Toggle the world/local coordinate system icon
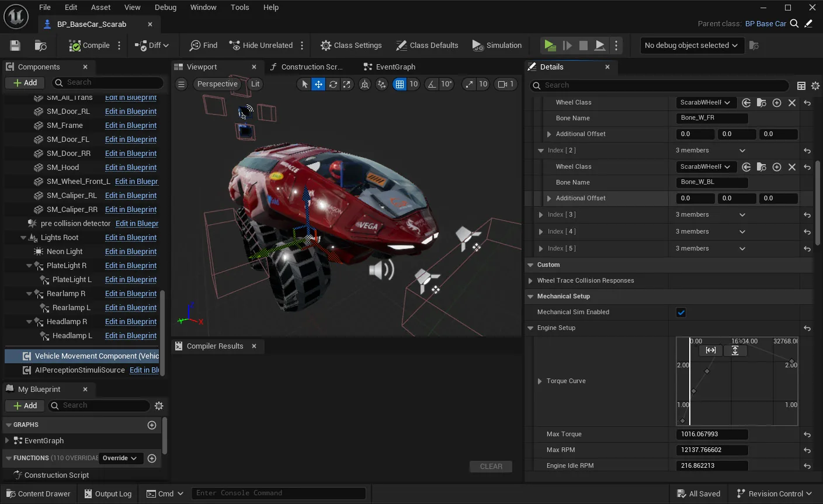The width and height of the screenshot is (823, 504). 364,84
